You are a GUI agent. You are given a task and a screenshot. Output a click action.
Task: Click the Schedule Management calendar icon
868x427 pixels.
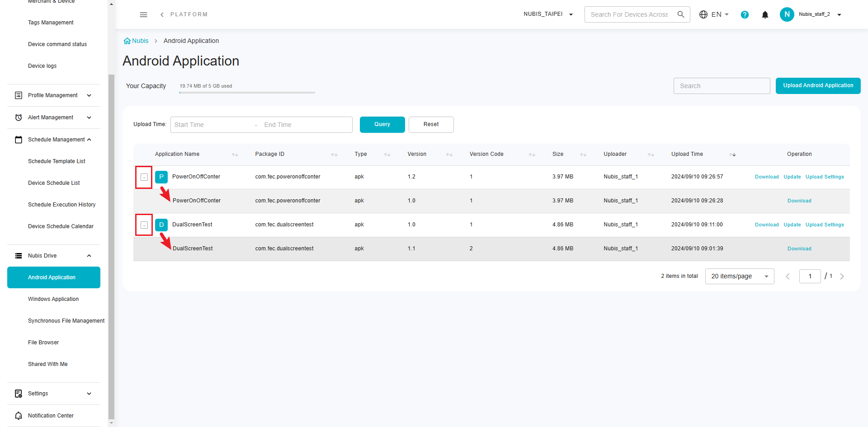point(19,140)
